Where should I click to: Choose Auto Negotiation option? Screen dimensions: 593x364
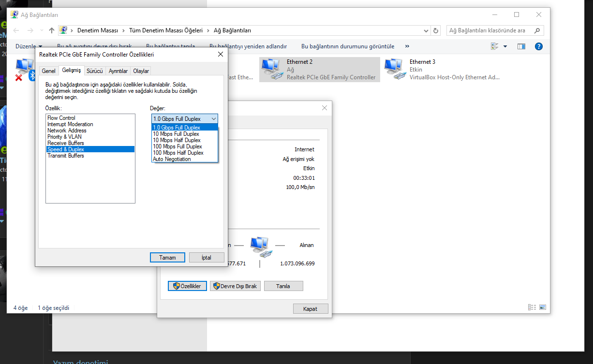185,159
